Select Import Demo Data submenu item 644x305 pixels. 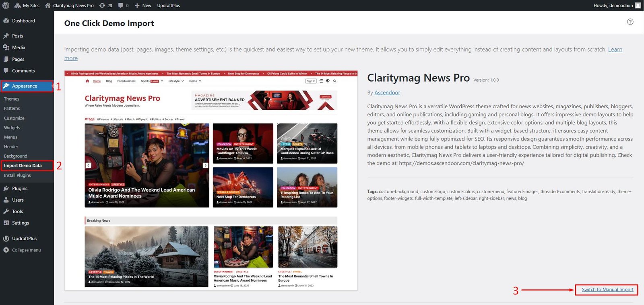(x=23, y=166)
